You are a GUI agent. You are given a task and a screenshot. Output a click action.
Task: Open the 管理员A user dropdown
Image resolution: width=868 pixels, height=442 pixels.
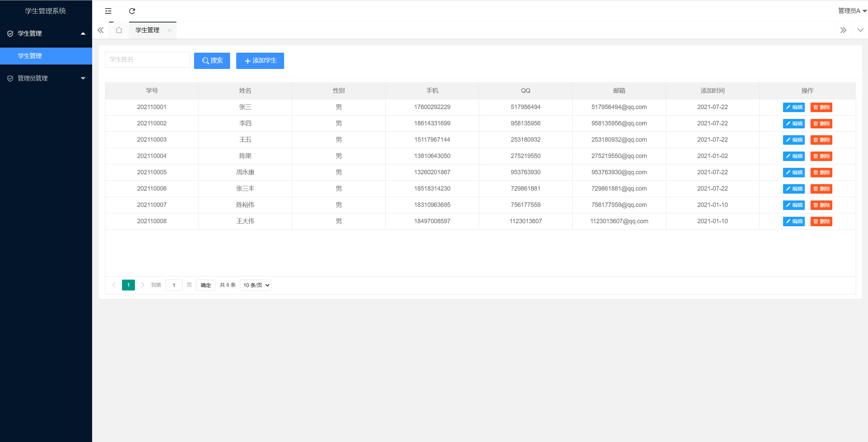point(852,11)
